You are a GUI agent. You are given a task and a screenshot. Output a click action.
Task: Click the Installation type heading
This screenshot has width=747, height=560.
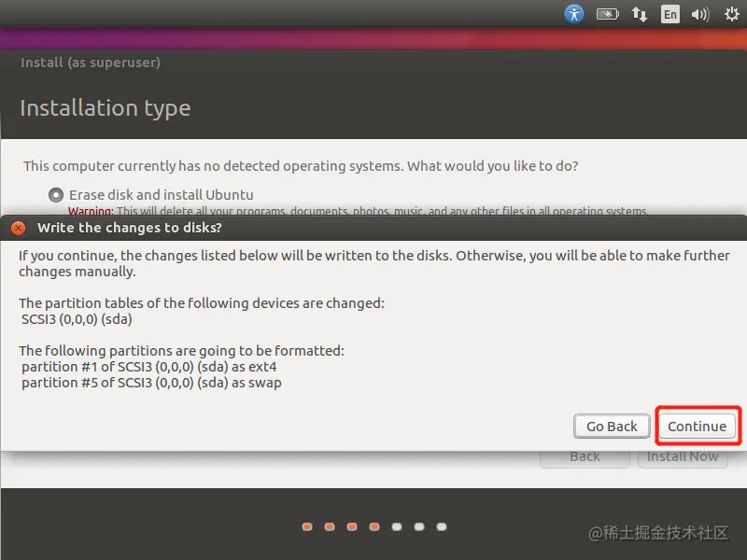(106, 108)
